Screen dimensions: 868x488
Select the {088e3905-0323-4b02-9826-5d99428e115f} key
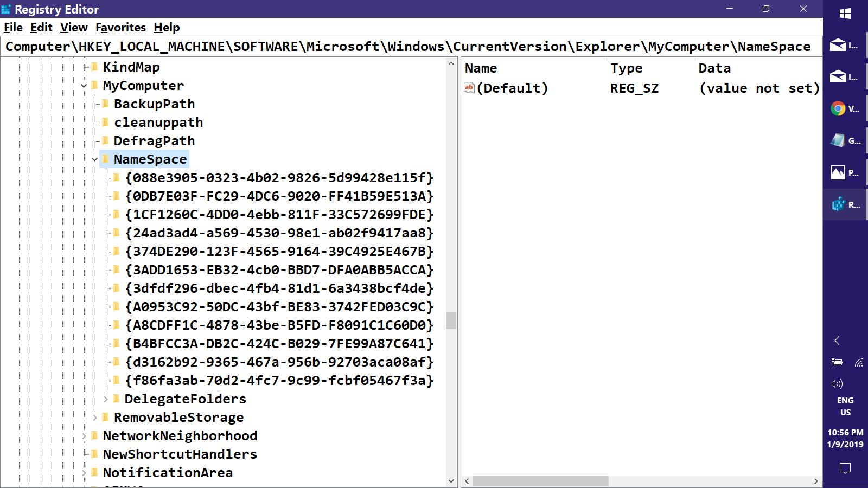[279, 178]
